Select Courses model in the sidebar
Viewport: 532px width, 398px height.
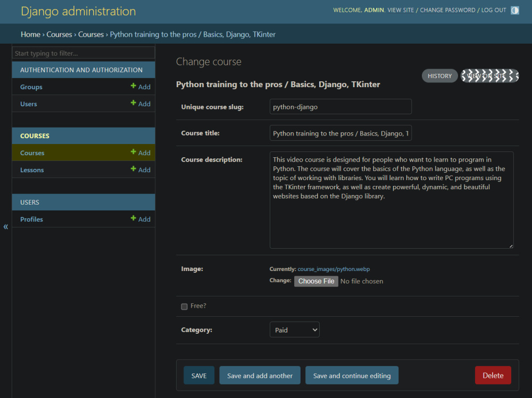tap(32, 153)
